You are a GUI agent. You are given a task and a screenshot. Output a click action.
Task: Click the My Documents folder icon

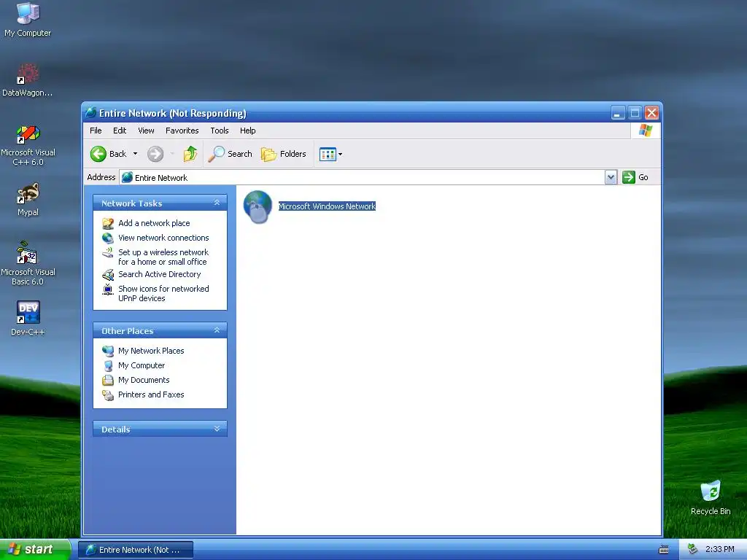108,380
